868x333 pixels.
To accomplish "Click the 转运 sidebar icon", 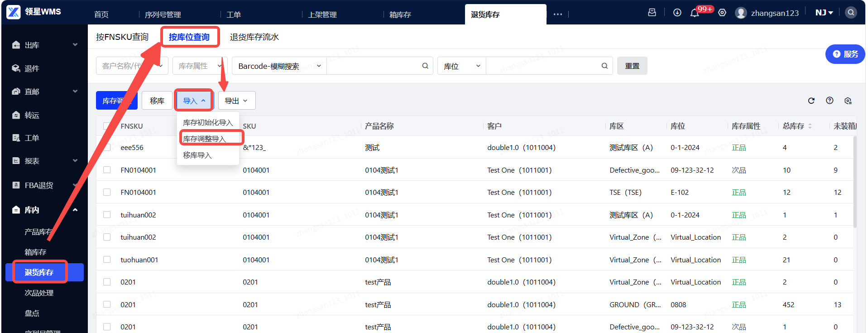I will tap(16, 115).
